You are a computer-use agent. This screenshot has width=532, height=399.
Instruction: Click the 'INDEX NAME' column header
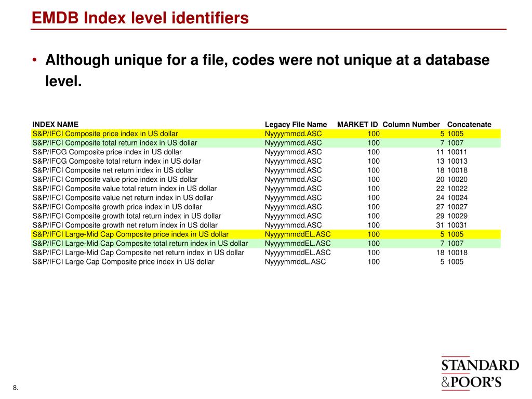click(x=55, y=124)
